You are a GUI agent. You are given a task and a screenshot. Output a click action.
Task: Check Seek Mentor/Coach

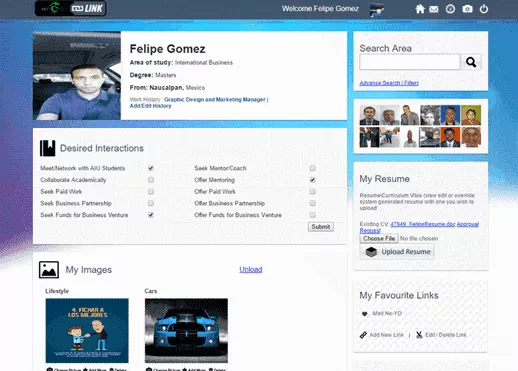[x=312, y=168]
